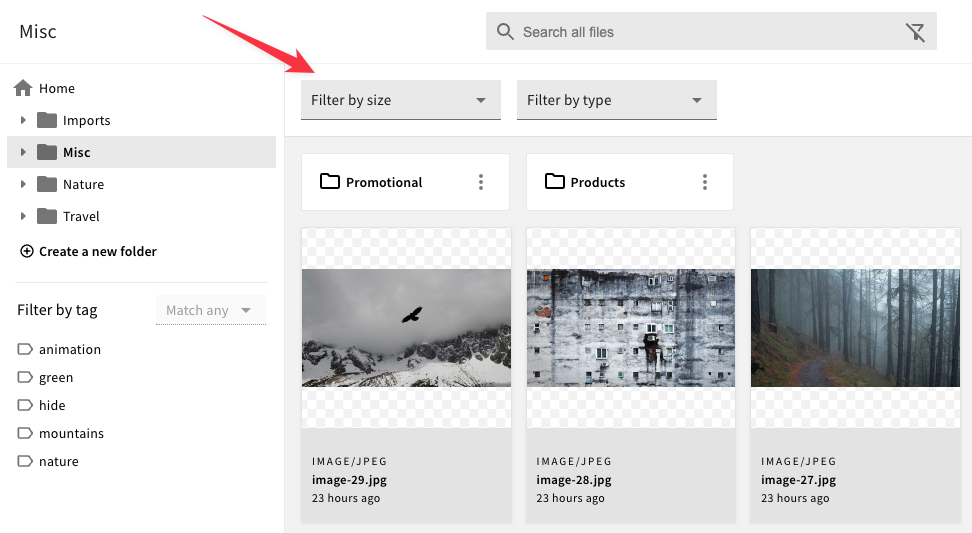Toggle the mountains tag filter

71,433
